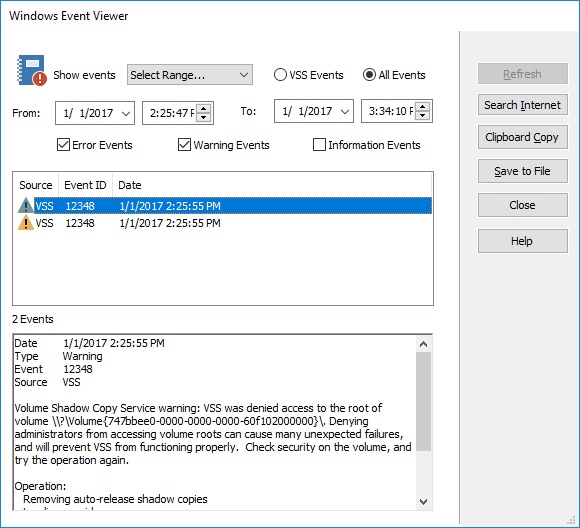Click the Save to File button
The height and width of the screenshot is (528, 580).
[523, 171]
